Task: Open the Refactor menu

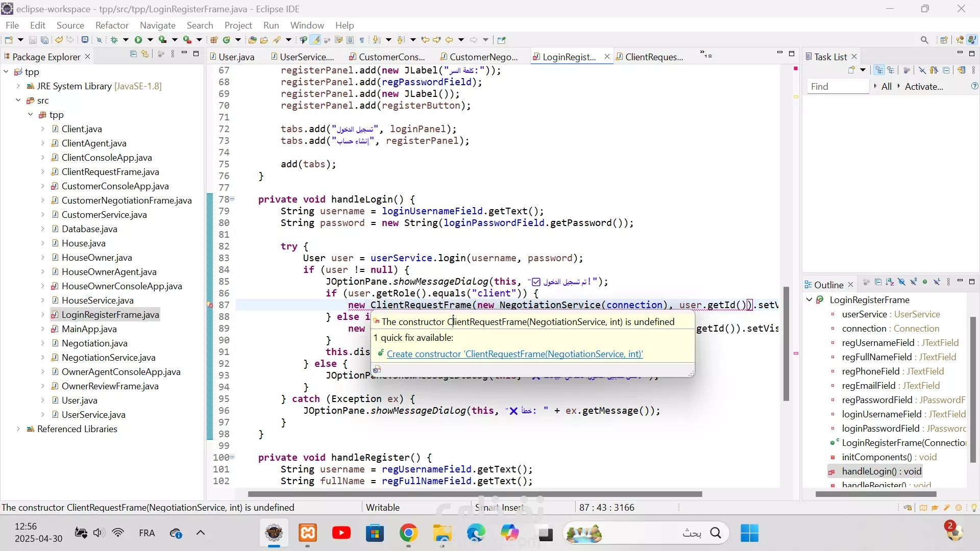Action: (x=112, y=25)
